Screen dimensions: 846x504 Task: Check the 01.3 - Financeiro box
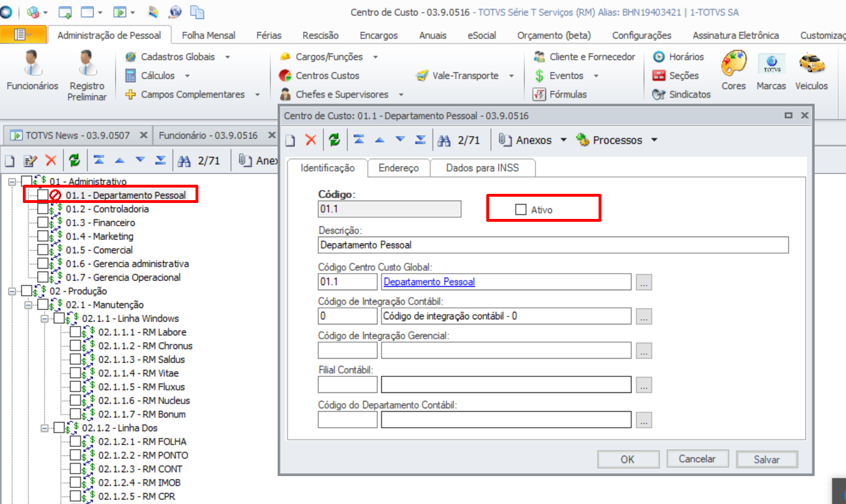pos(43,222)
